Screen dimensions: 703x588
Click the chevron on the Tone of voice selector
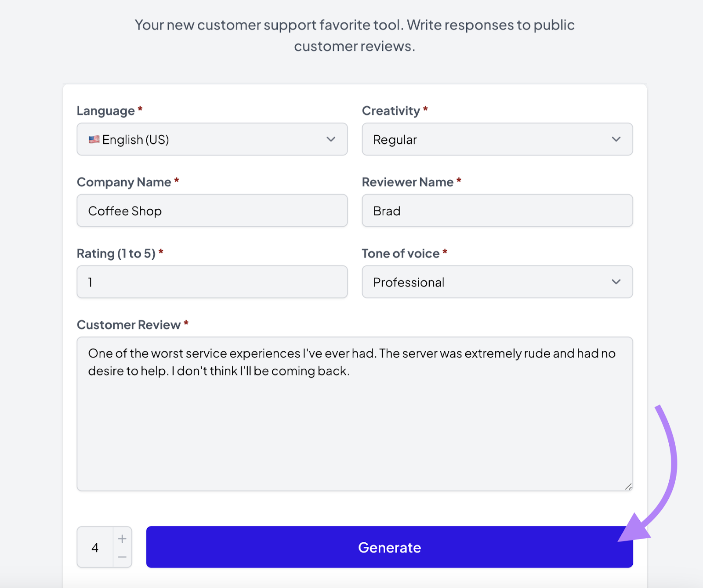point(616,282)
